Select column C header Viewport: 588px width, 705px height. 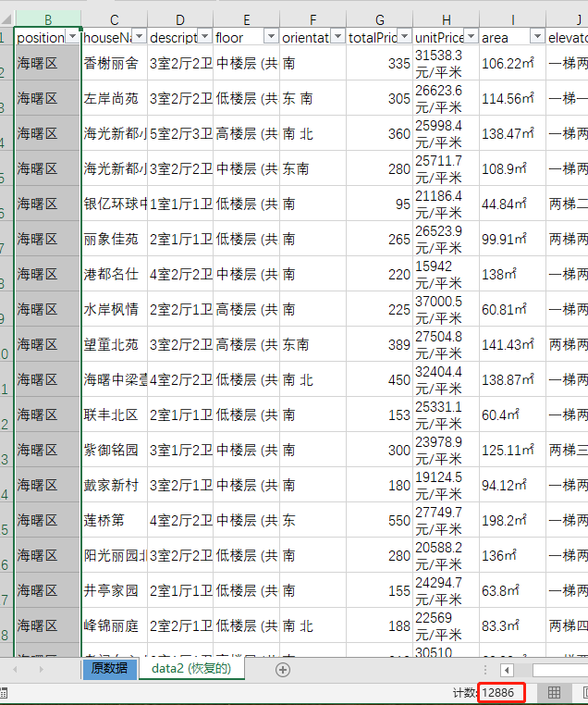tap(114, 19)
